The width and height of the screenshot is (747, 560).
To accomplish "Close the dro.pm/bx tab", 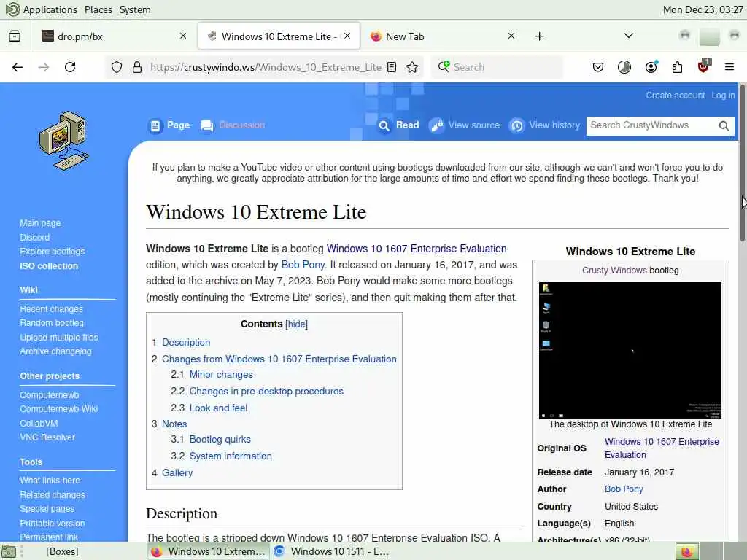I will (x=183, y=36).
